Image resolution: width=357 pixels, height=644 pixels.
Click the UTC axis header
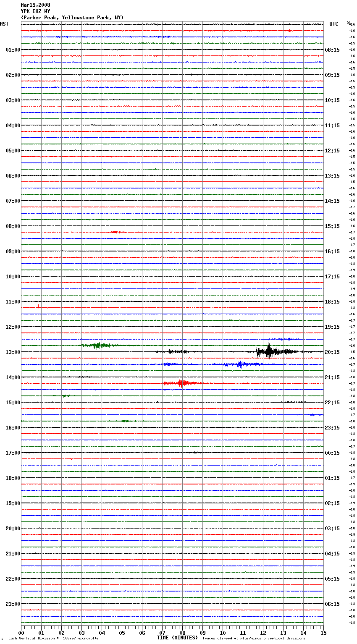tap(334, 24)
